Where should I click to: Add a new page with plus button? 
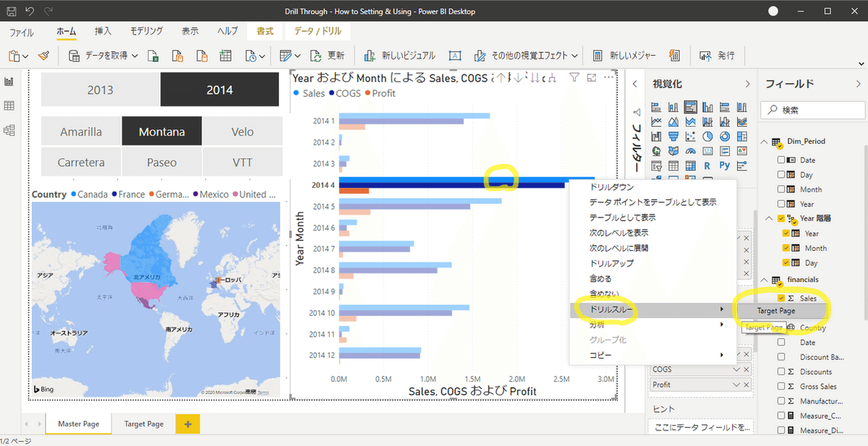(187, 424)
